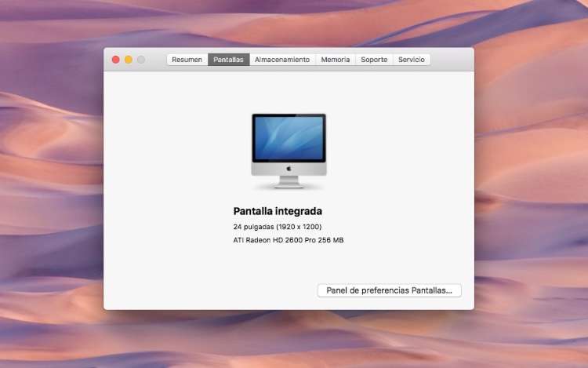The image size is (588, 368).
Task: Minimize the window using the yellow button
Action: pos(129,60)
